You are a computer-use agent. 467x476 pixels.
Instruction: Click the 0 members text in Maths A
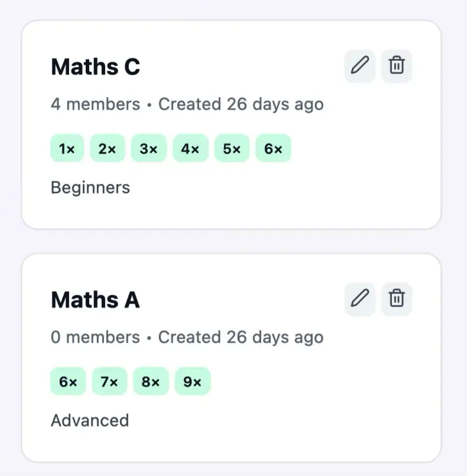pos(95,337)
